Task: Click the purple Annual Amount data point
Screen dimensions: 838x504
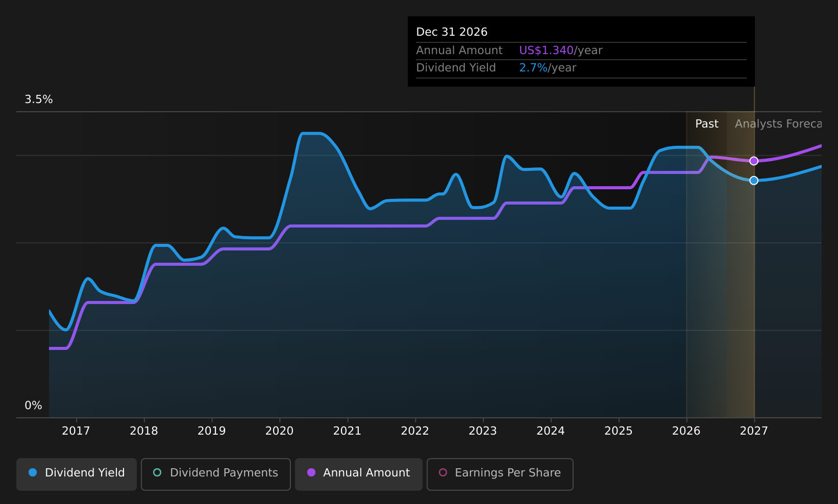Action: pos(754,161)
